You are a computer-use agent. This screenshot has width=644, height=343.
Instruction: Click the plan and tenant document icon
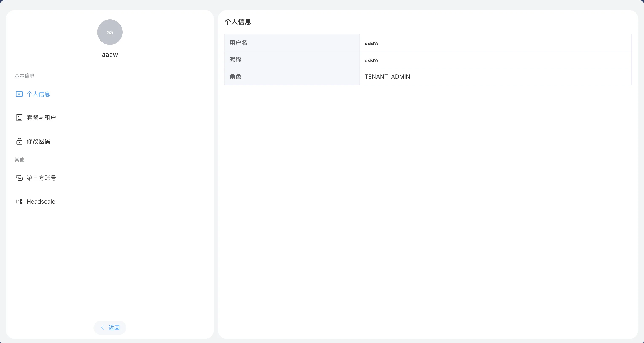coord(19,118)
